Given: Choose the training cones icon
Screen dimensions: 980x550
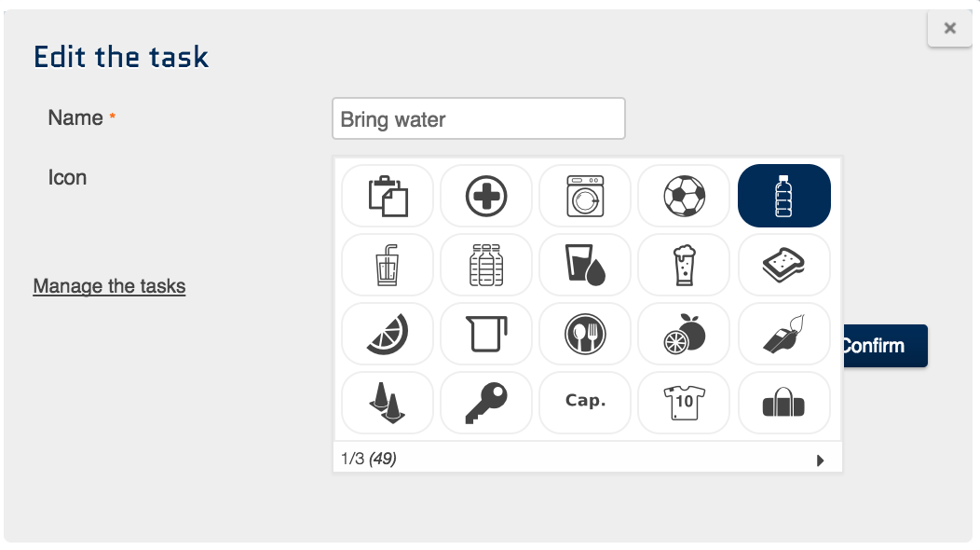Looking at the screenshot, I should click(388, 403).
